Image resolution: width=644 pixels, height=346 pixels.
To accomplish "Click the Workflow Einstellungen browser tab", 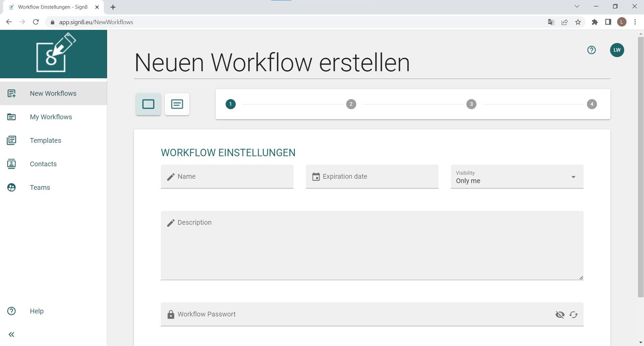I will (54, 7).
